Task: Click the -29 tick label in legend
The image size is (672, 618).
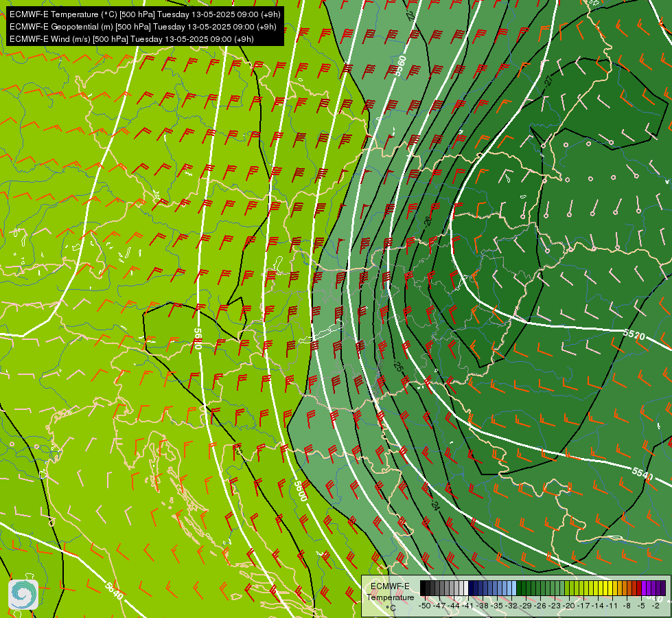Action: point(526,606)
